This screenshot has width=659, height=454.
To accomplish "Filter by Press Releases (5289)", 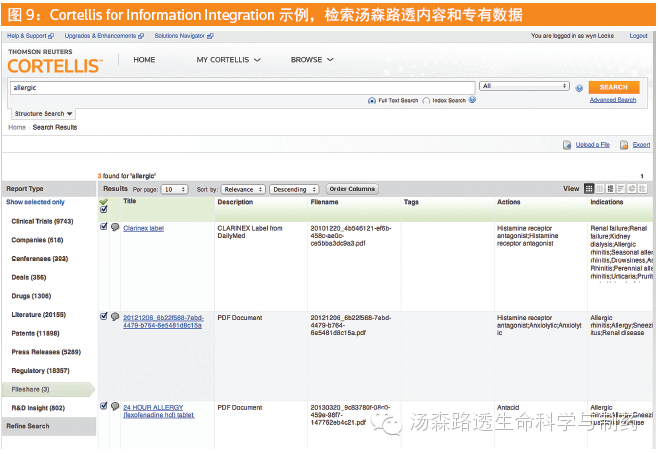I will pos(46,352).
